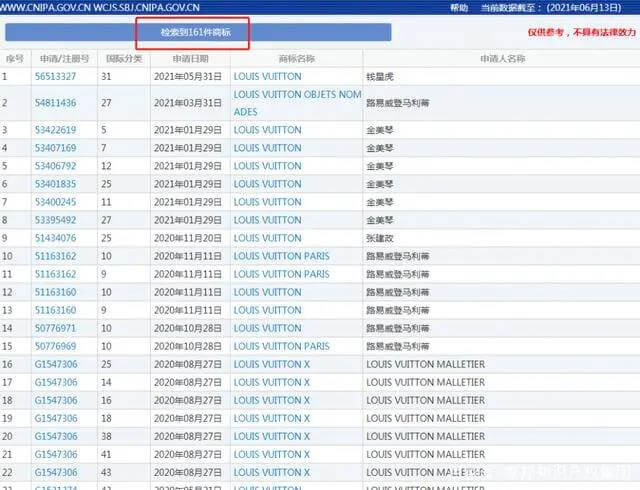This screenshot has height=490, width=640.
Task: Open G1547306 link for class 38
Action: coord(56,436)
